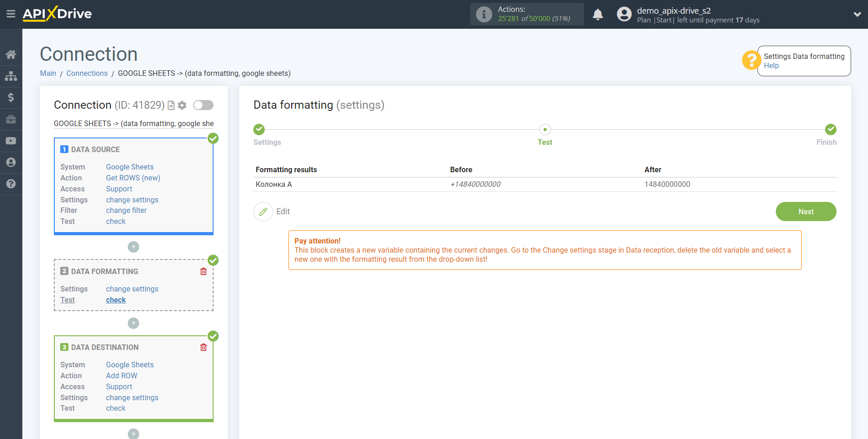Open the Connections sitemap sidebar icon

point(11,76)
